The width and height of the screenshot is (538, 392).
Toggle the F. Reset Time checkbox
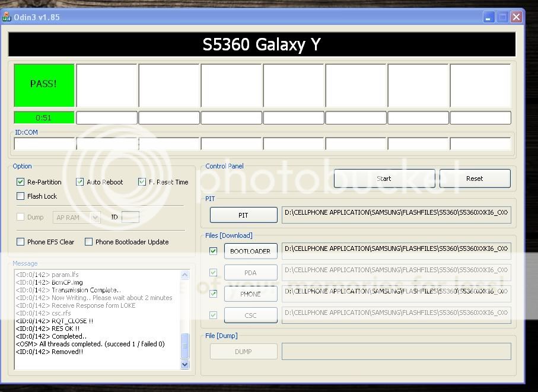click(142, 182)
